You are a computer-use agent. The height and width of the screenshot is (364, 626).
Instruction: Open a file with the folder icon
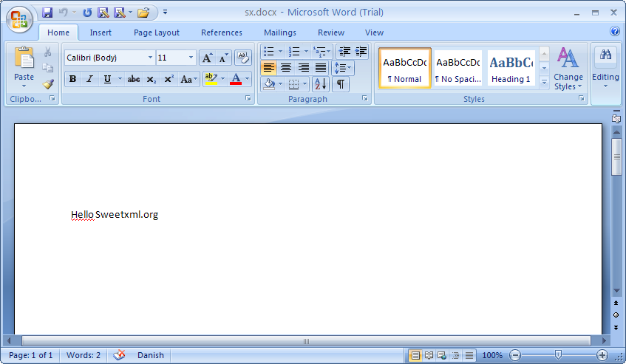pyautogui.click(x=143, y=13)
